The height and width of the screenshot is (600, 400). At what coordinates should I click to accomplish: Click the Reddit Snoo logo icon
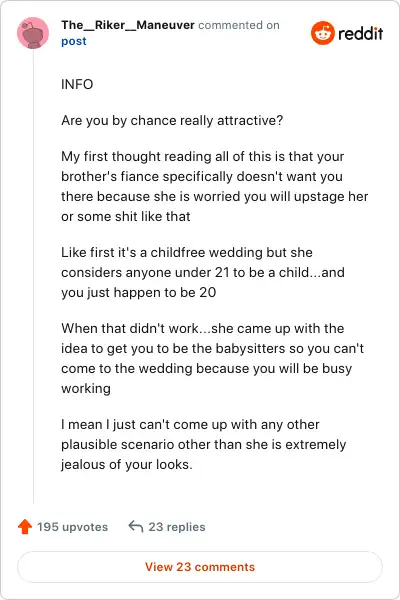pyautogui.click(x=323, y=33)
